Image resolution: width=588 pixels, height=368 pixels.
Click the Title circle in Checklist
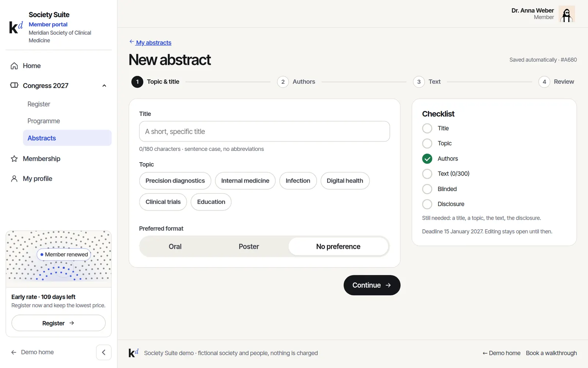[427, 128]
